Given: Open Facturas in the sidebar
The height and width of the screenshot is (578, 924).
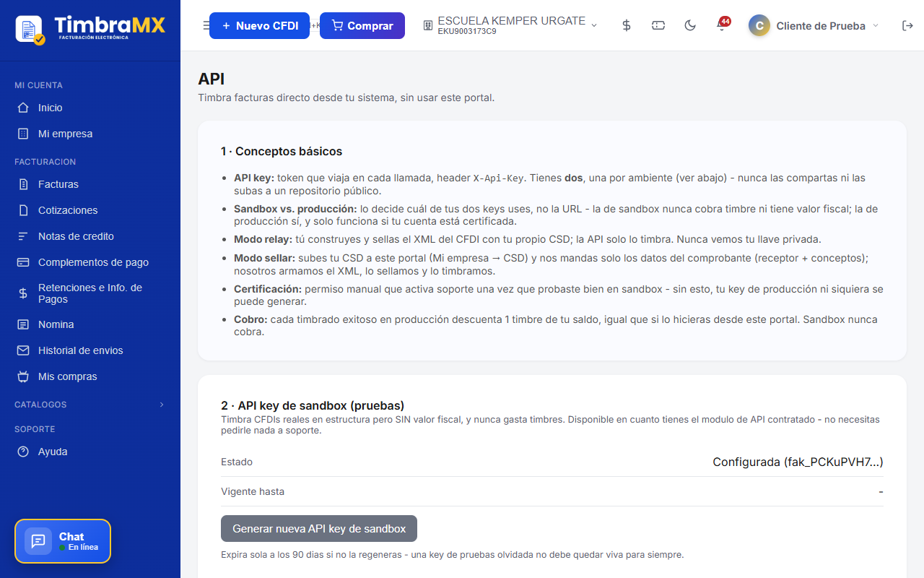Looking at the screenshot, I should [x=90, y=184].
